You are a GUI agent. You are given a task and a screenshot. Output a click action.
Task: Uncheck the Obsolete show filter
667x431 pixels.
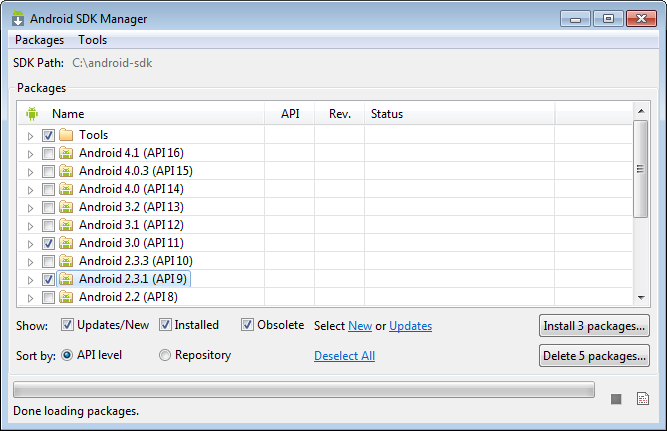[x=248, y=325]
